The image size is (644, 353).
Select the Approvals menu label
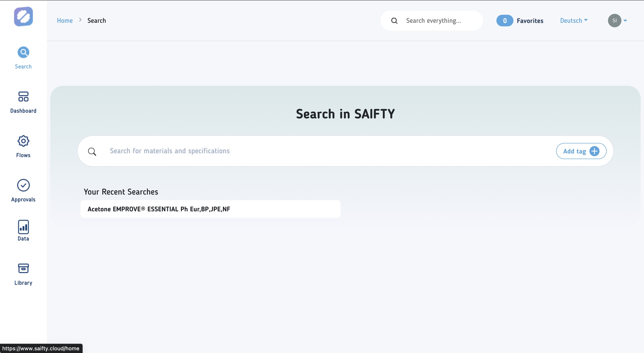(23, 199)
